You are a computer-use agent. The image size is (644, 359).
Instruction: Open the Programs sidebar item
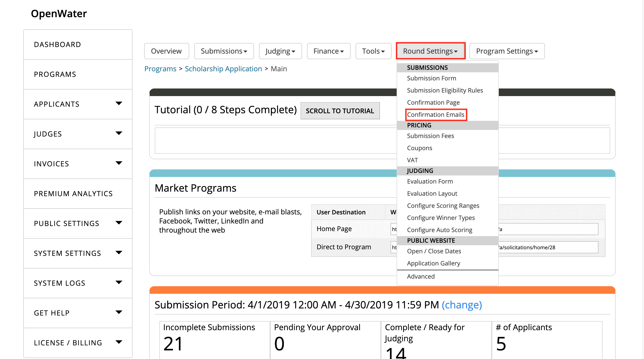coord(78,74)
